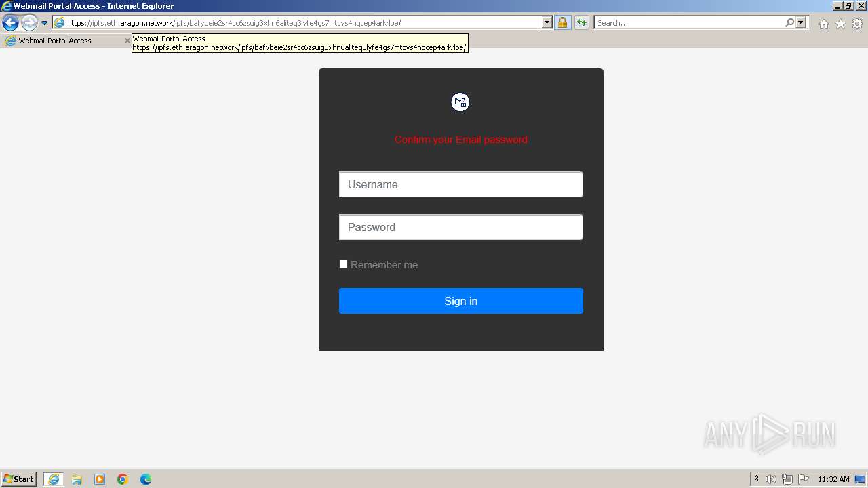Open Favorites with the star icon

840,24
